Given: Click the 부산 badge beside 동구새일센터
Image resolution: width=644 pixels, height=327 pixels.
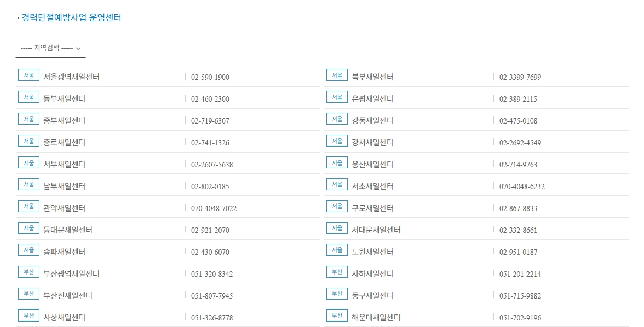Looking at the screenshot, I should 337,294.
